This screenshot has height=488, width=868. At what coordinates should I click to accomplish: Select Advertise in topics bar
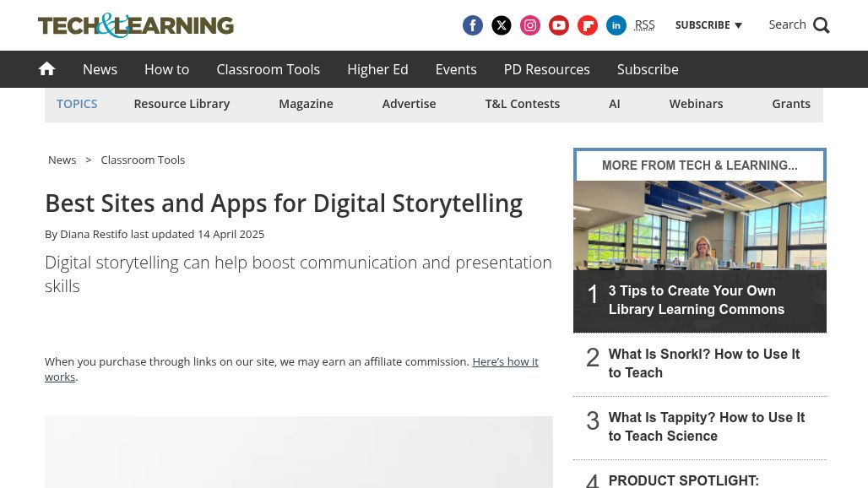(409, 104)
